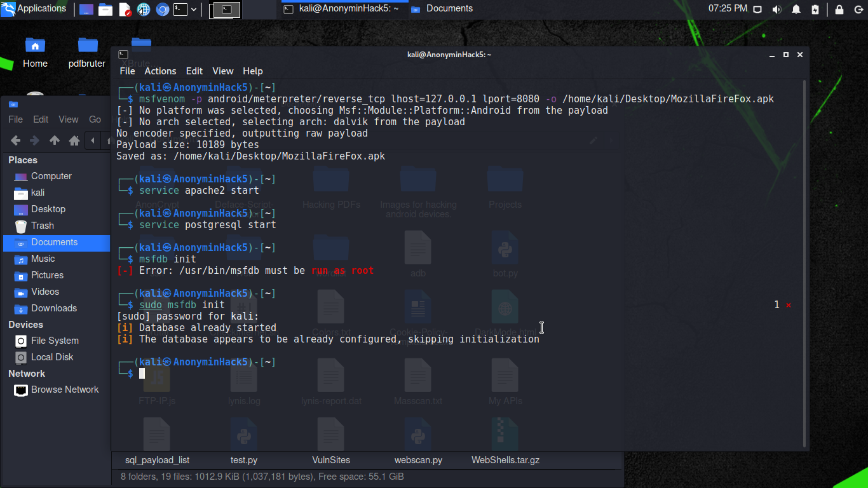The height and width of the screenshot is (488, 868).
Task: Go forward in the file manager
Action: coord(35,140)
